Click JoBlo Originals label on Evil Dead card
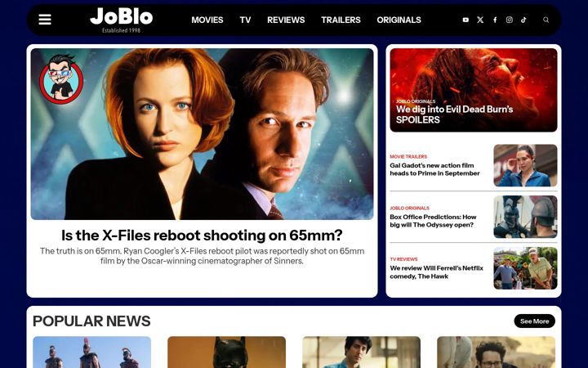This screenshot has height=368, width=588. pos(416,101)
